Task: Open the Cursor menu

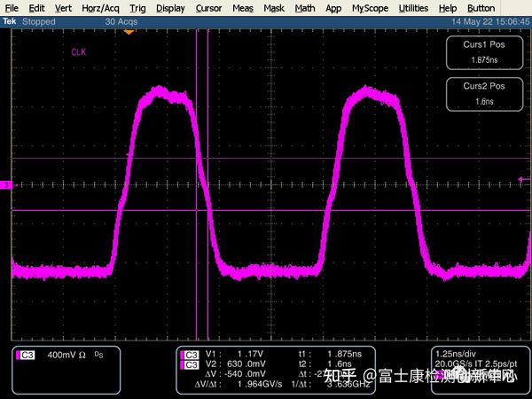Action: [x=208, y=8]
